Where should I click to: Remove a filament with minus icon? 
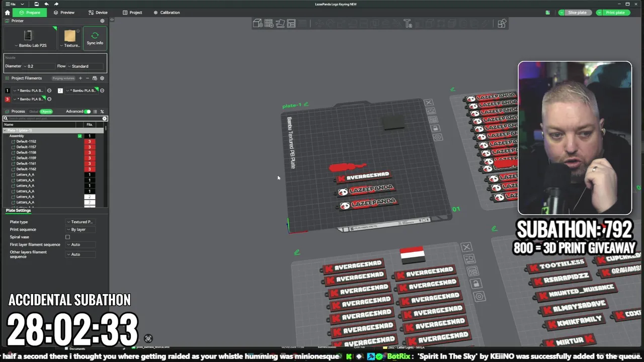pyautogui.click(x=87, y=78)
